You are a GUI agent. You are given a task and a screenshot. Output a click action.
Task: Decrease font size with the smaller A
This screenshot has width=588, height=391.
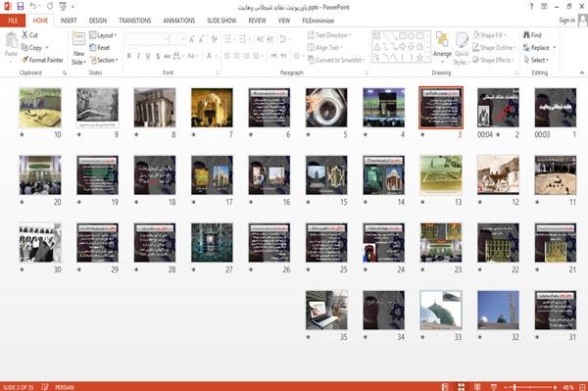[201, 39]
